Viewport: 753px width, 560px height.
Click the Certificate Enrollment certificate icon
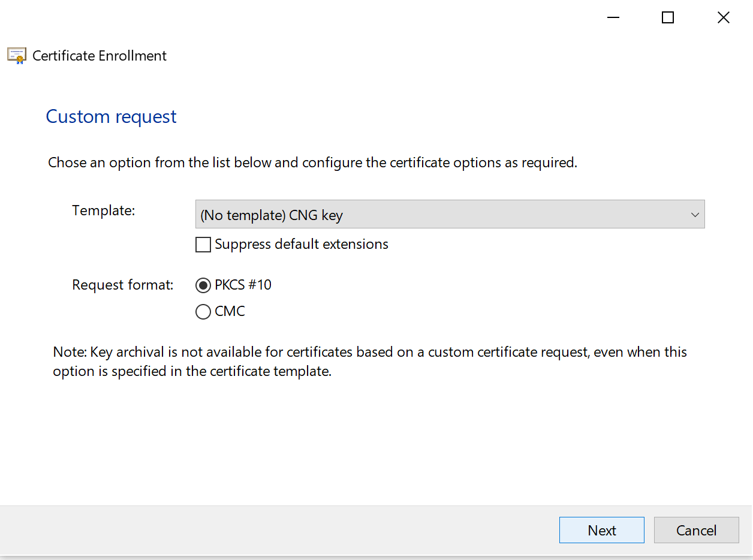click(x=16, y=55)
